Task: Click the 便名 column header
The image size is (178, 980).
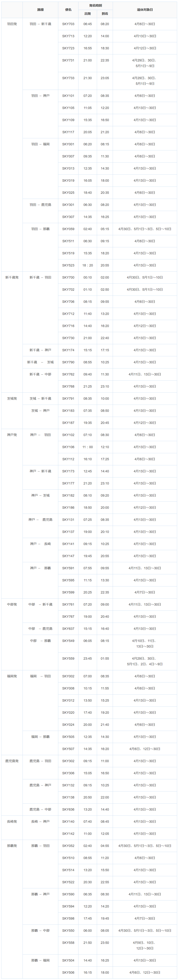Action: tap(68, 10)
